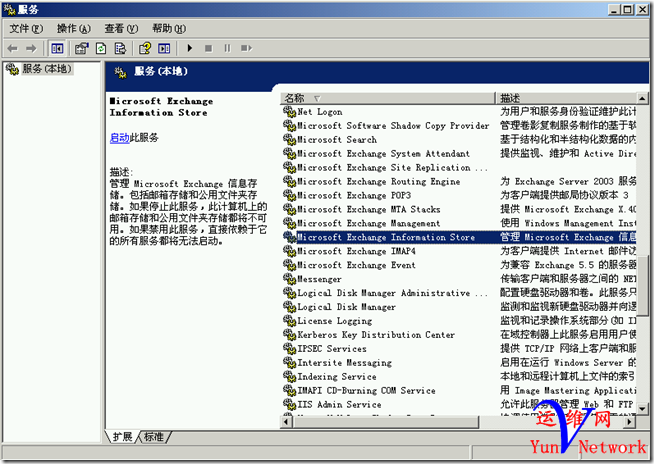The width and height of the screenshot is (654, 464).
Task: Maximize the 服务 window
Action: (x=627, y=9)
